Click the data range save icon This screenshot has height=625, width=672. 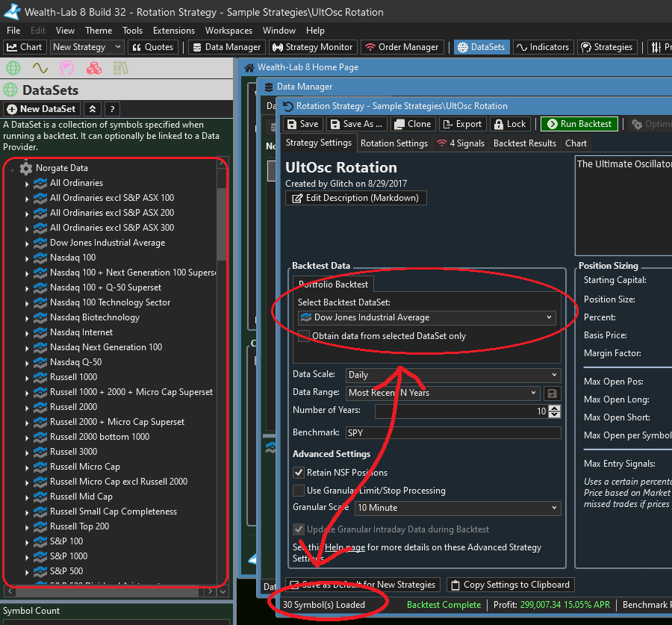(x=552, y=393)
